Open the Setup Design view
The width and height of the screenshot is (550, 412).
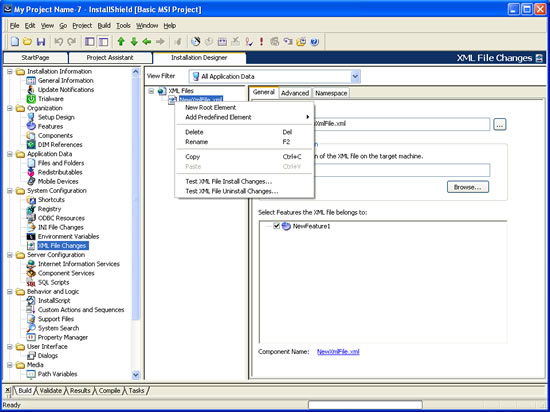[56, 117]
